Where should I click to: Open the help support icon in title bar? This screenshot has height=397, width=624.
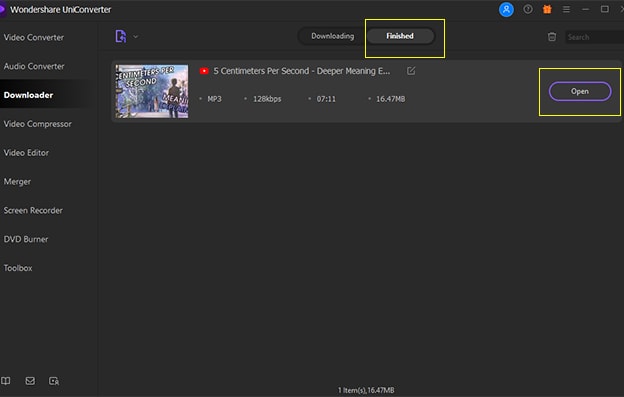pyautogui.click(x=528, y=9)
